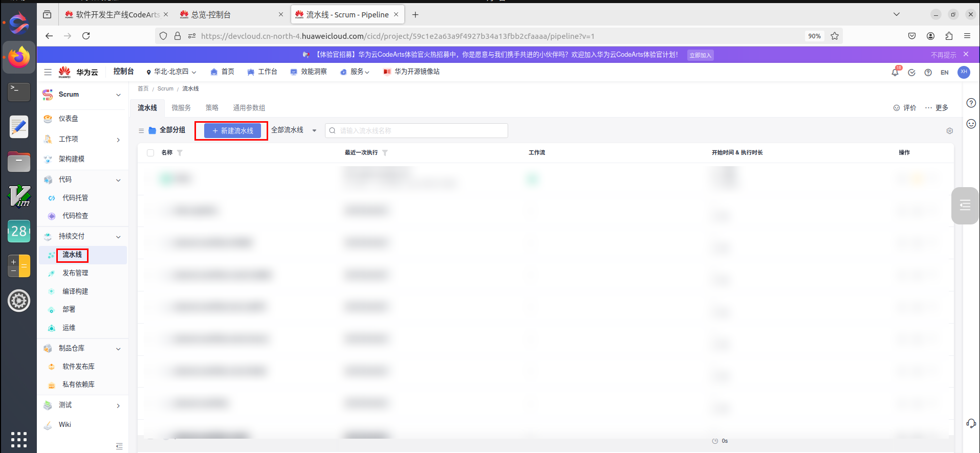Screen dimensions: 980x453
Task: Click the group list toggle icon beside 全部分组
Action: click(x=141, y=131)
